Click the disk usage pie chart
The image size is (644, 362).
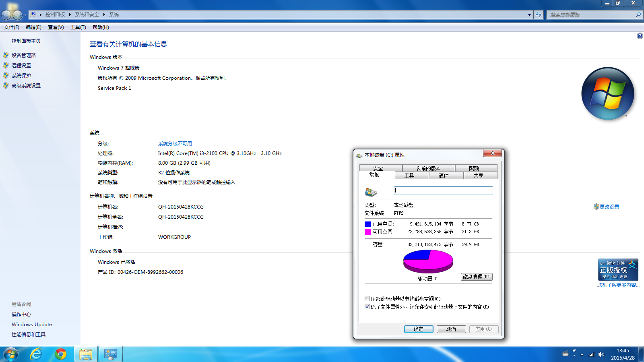click(x=428, y=261)
